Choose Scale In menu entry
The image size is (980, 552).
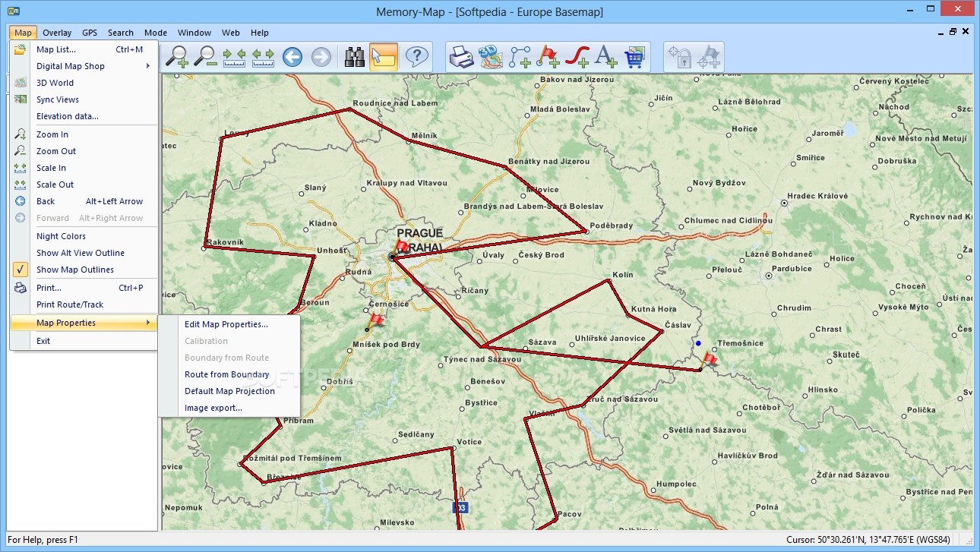pos(84,168)
